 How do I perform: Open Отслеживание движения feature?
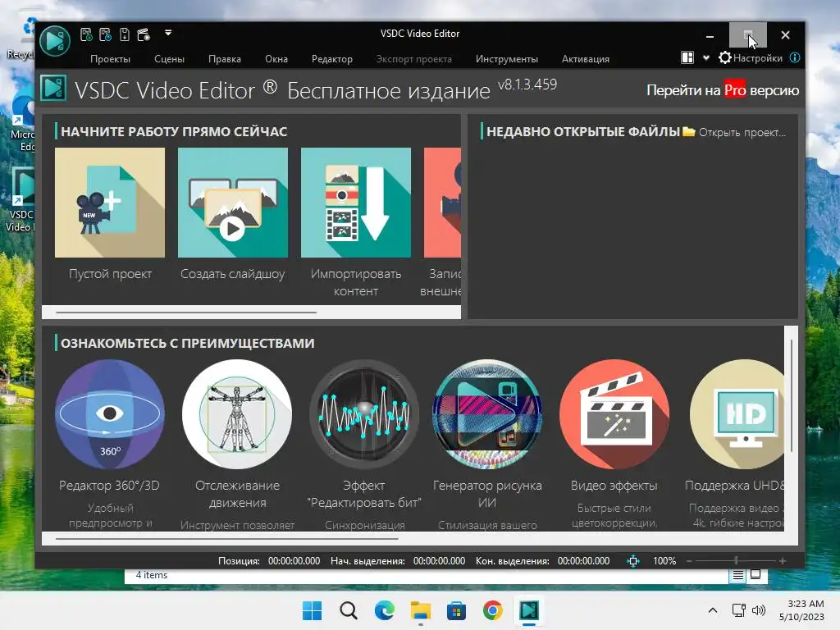tap(237, 414)
